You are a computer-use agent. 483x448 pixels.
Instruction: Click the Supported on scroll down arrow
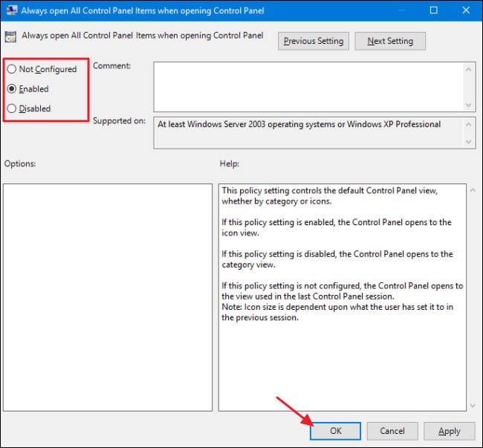[469, 142]
